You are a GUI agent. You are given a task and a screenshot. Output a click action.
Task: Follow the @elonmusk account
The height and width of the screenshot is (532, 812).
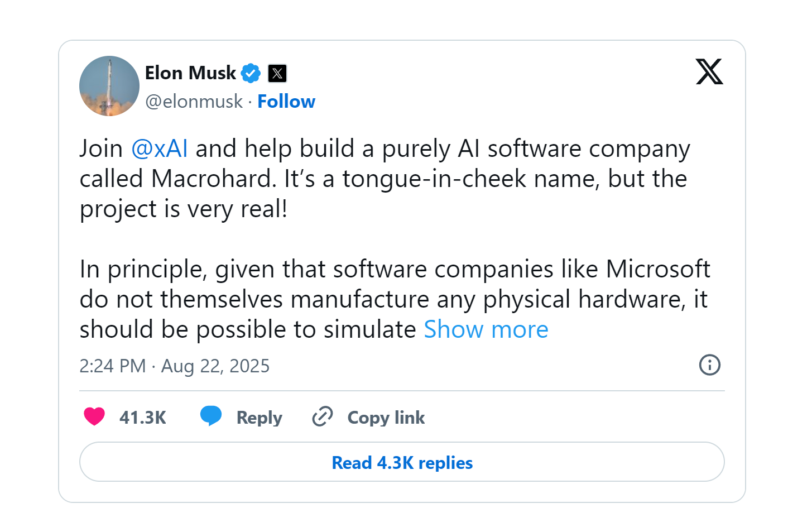pos(286,102)
